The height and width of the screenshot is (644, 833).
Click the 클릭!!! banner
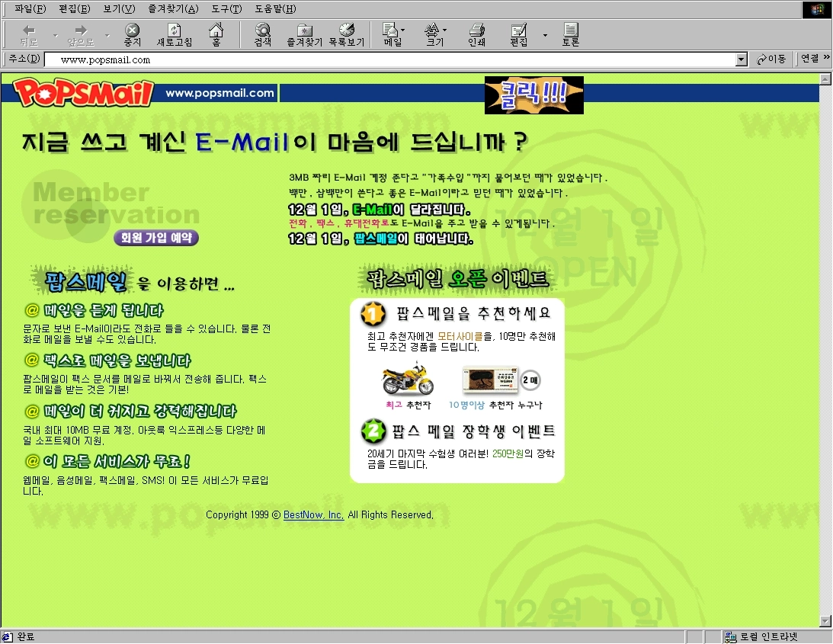pyautogui.click(x=534, y=95)
